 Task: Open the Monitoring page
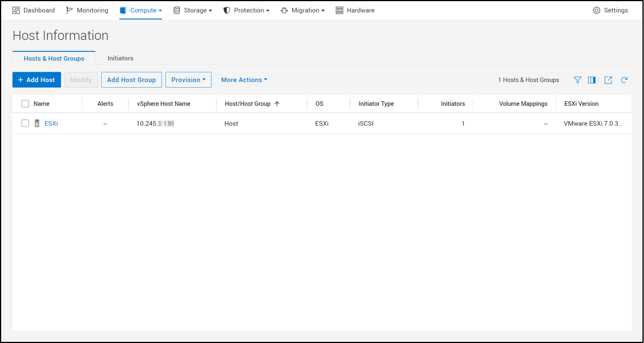[87, 10]
